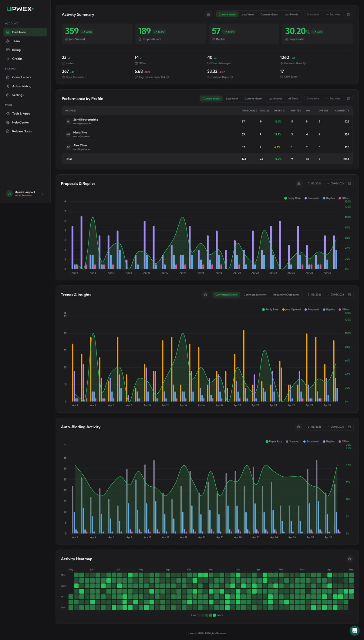The width and height of the screenshot is (364, 640).
Task: Click Activity Summary Start date field
Action: 314,14
